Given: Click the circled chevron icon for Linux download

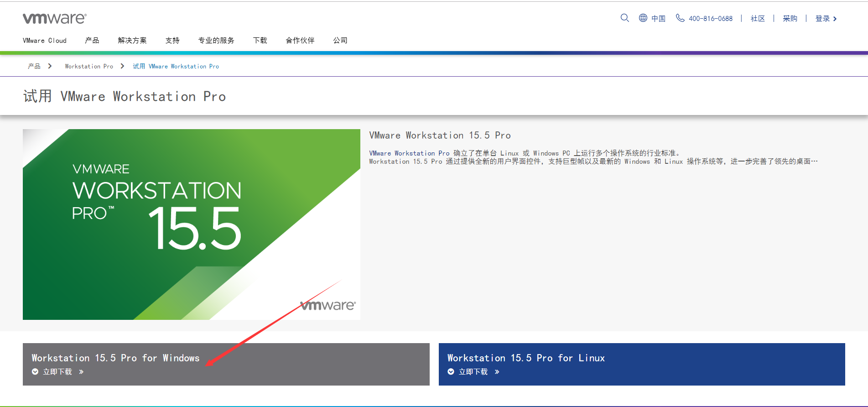Looking at the screenshot, I should 451,372.
